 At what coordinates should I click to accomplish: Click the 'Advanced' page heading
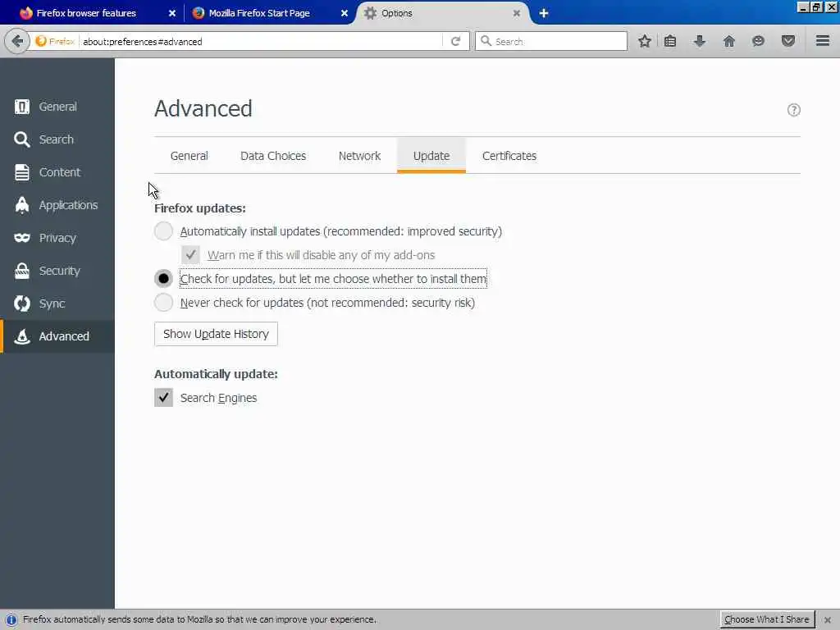pos(203,109)
